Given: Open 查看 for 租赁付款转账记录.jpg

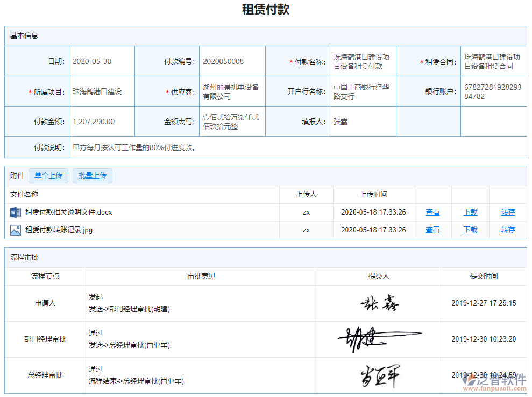Looking at the screenshot, I should (x=432, y=230).
